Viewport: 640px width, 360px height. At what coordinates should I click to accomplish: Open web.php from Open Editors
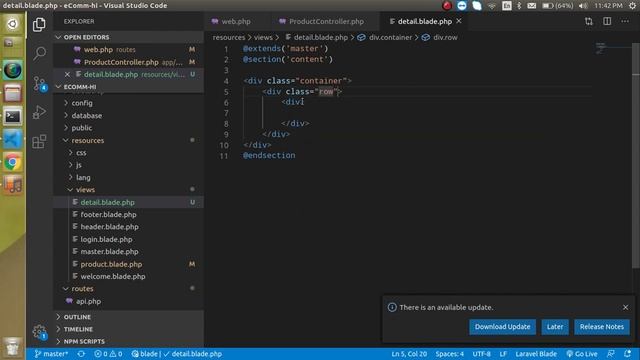(x=129, y=49)
